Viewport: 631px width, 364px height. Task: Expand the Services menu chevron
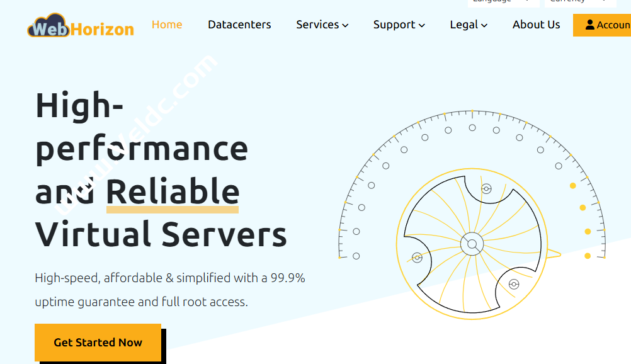345,25
